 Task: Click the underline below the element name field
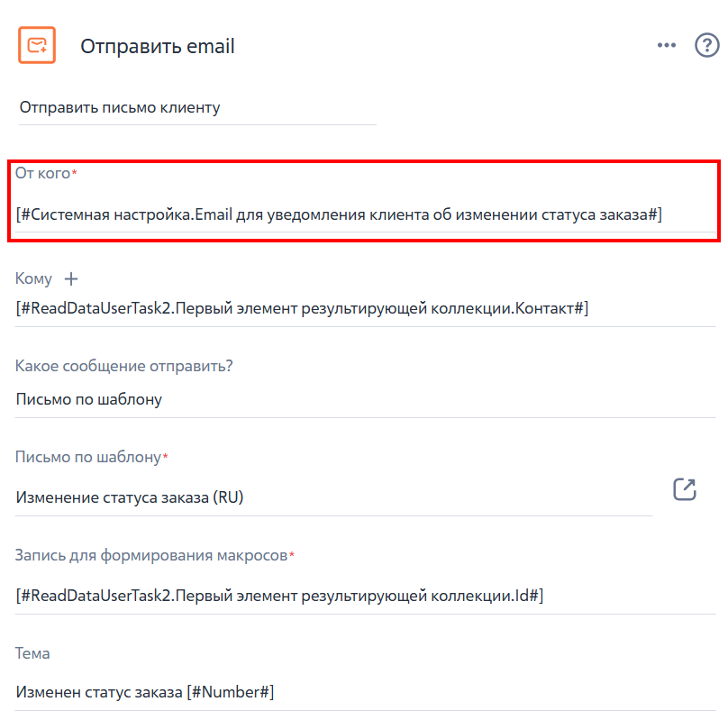[x=197, y=124]
